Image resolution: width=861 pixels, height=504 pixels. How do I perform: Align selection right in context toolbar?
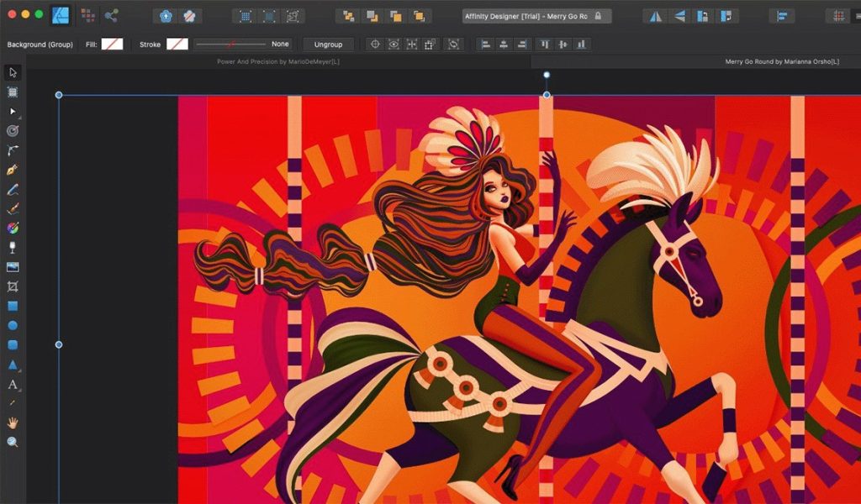(522, 45)
